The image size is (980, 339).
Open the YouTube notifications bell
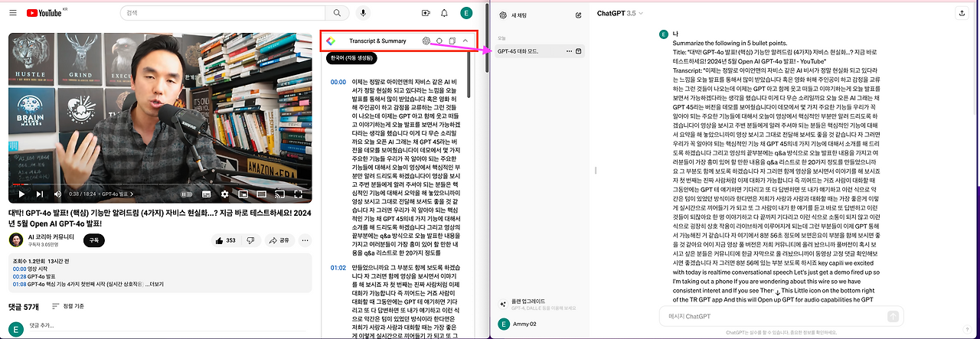[x=445, y=13]
